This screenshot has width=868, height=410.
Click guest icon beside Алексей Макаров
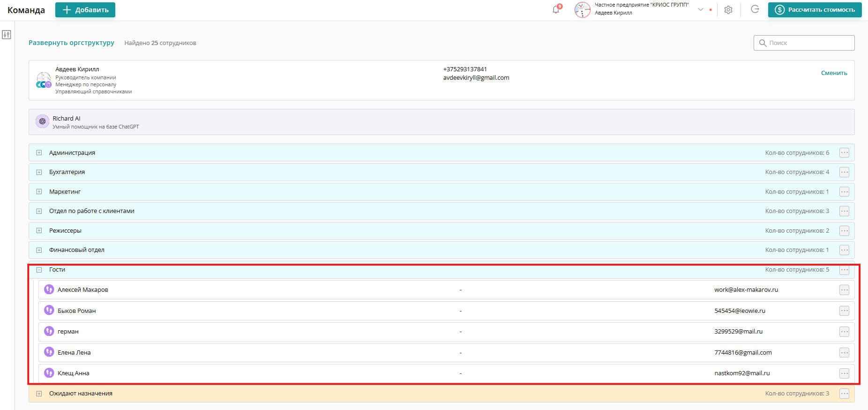pyautogui.click(x=49, y=289)
